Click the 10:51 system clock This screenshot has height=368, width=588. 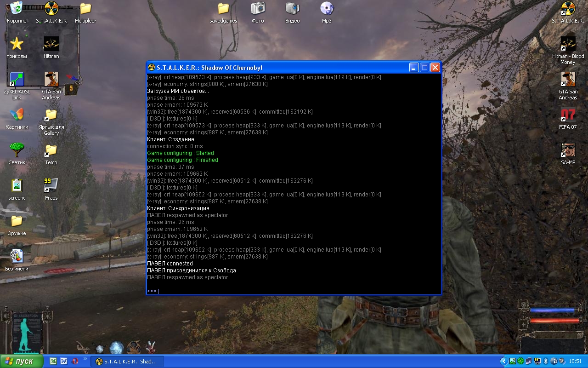point(575,361)
